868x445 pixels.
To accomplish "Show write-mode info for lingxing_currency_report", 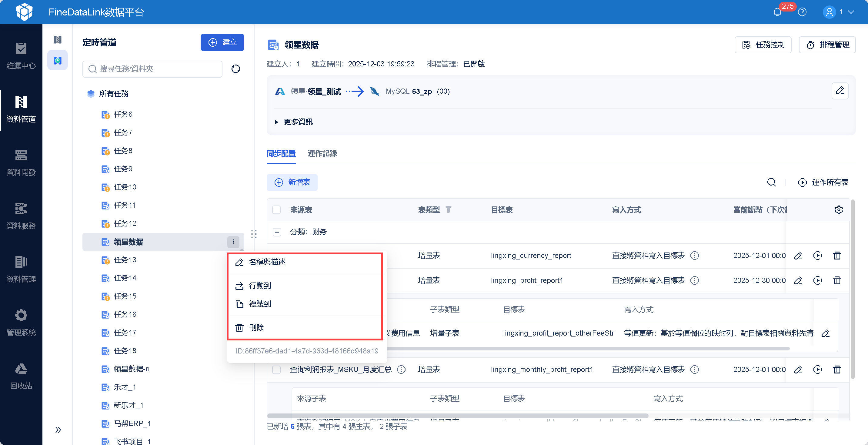I will pos(694,256).
